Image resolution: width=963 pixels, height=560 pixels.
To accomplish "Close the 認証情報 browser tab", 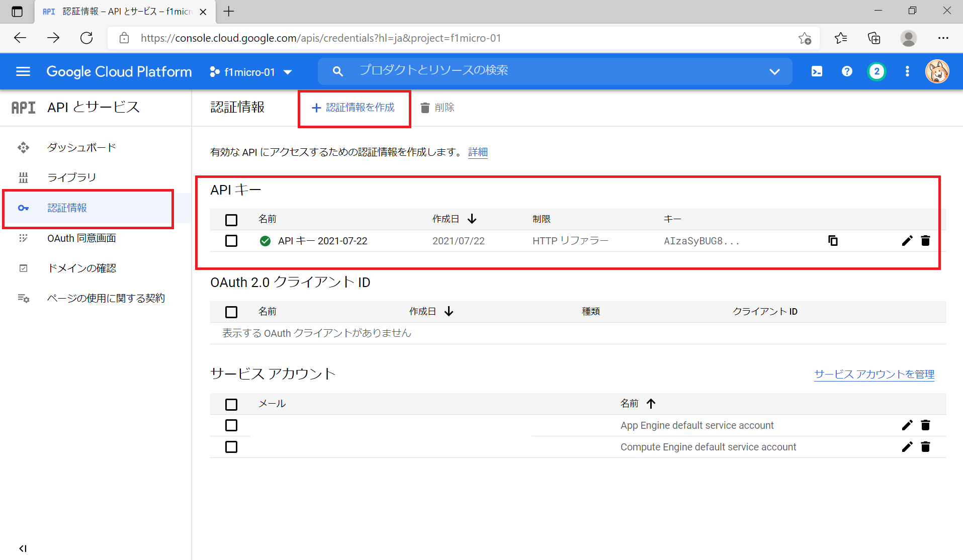I will coord(203,12).
